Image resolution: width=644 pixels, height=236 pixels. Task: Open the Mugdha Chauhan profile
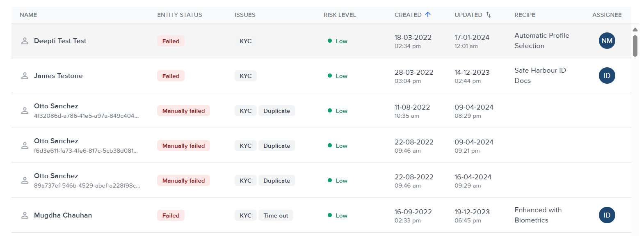tap(63, 215)
